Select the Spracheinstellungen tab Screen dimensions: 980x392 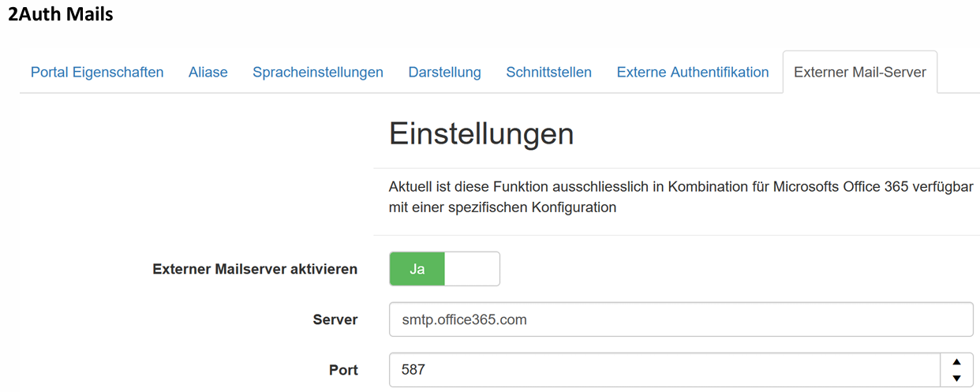(318, 73)
